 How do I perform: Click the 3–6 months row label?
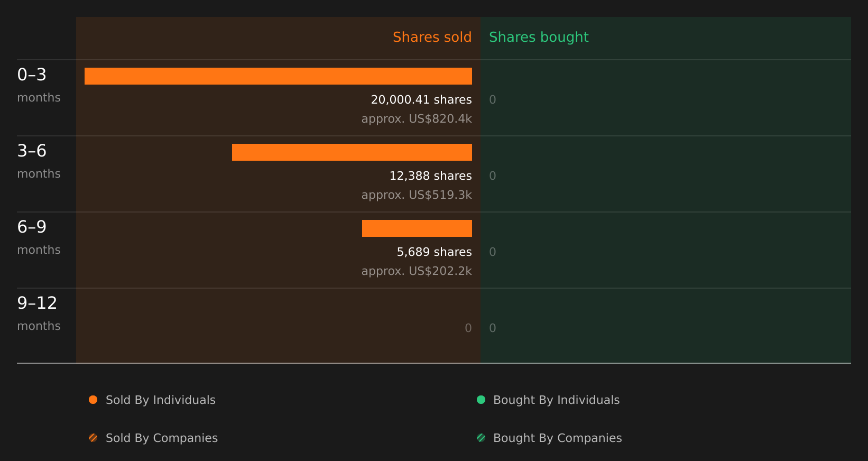39,161
